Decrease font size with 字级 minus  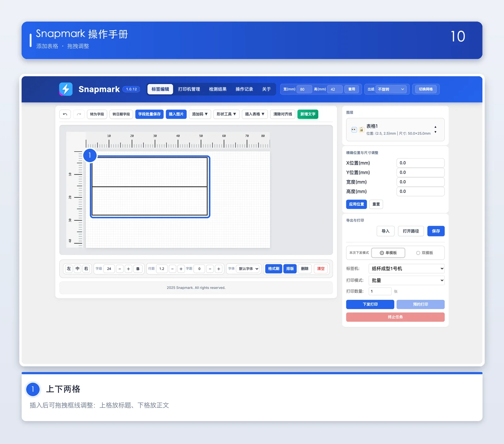120,269
